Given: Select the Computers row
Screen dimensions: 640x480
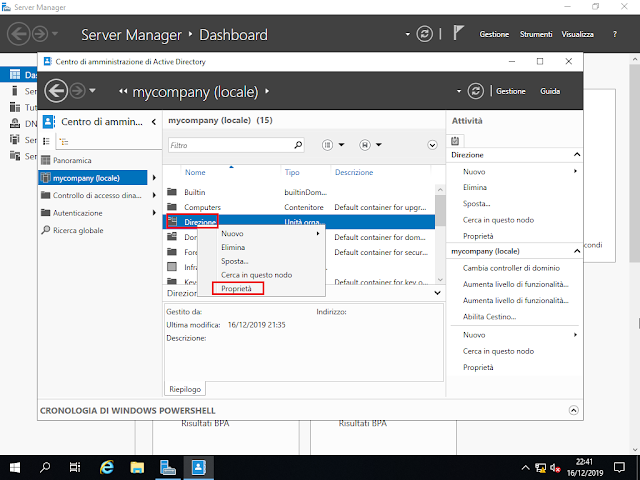Looking at the screenshot, I should tap(299, 207).
